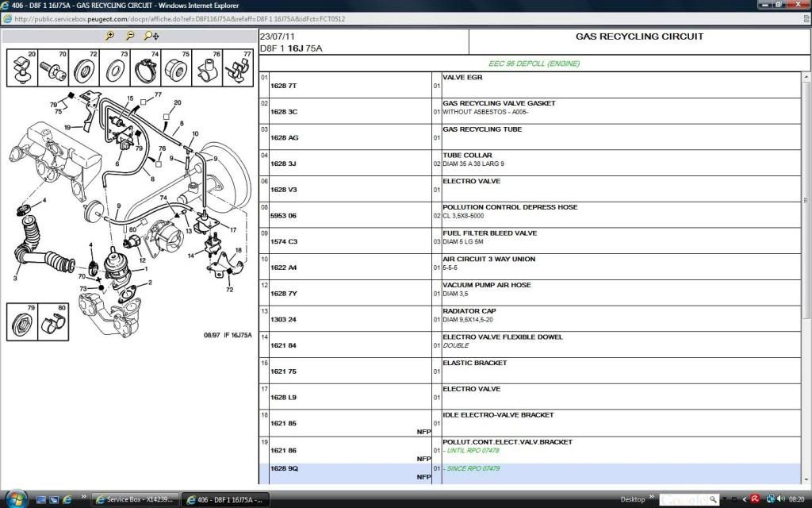Click the parts list scroll-up arrow
Image resolution: width=812 pixels, height=508 pixels.
click(806, 77)
